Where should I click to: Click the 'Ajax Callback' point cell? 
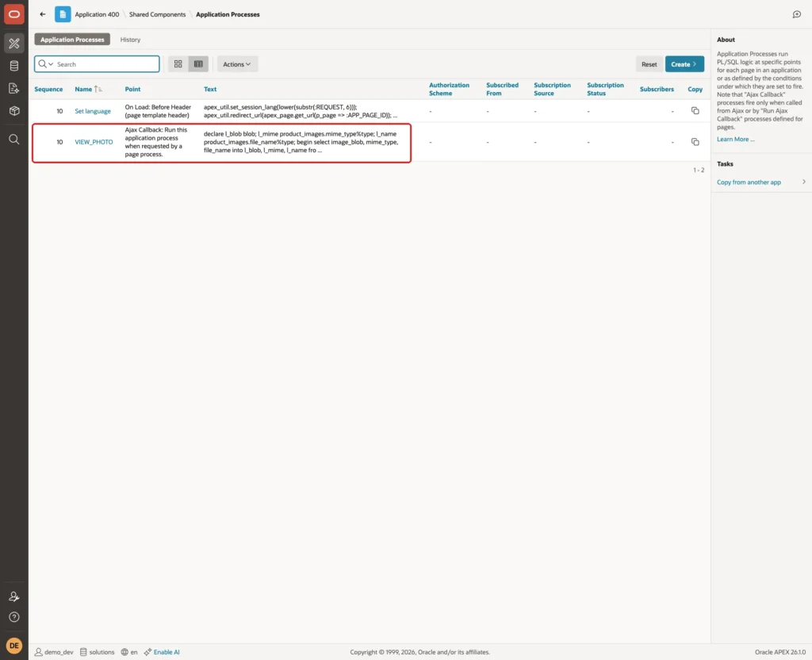[156, 142]
